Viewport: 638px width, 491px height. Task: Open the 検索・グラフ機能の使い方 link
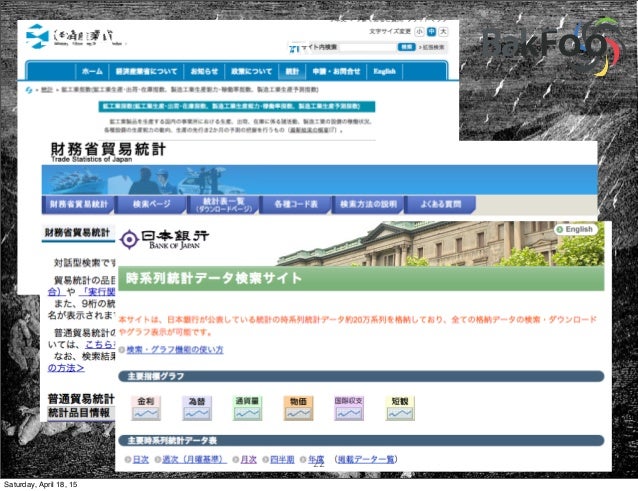[x=175, y=349]
